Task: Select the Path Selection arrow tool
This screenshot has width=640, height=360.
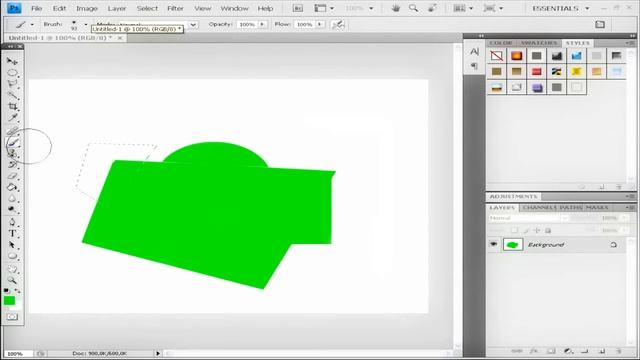Action: 12,245
